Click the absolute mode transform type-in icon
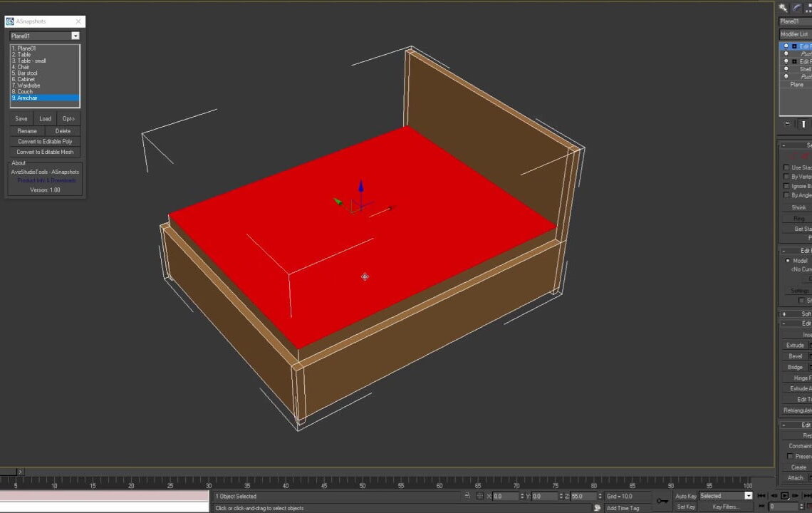 click(480, 496)
